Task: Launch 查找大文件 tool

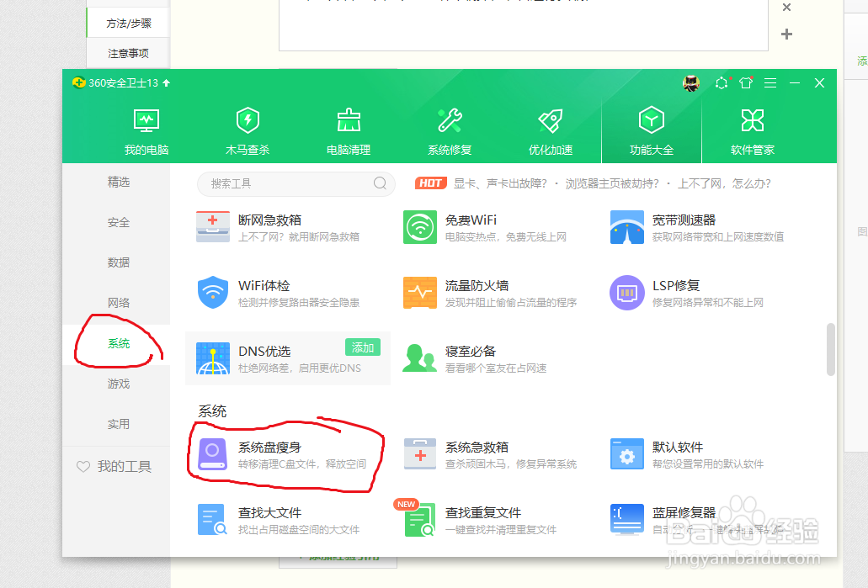Action: pyautogui.click(x=279, y=520)
